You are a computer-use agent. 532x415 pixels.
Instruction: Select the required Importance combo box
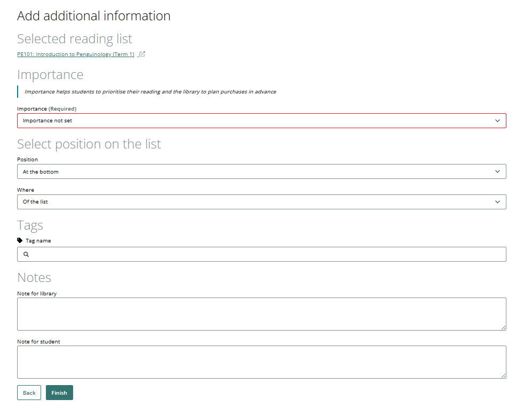pos(261,120)
